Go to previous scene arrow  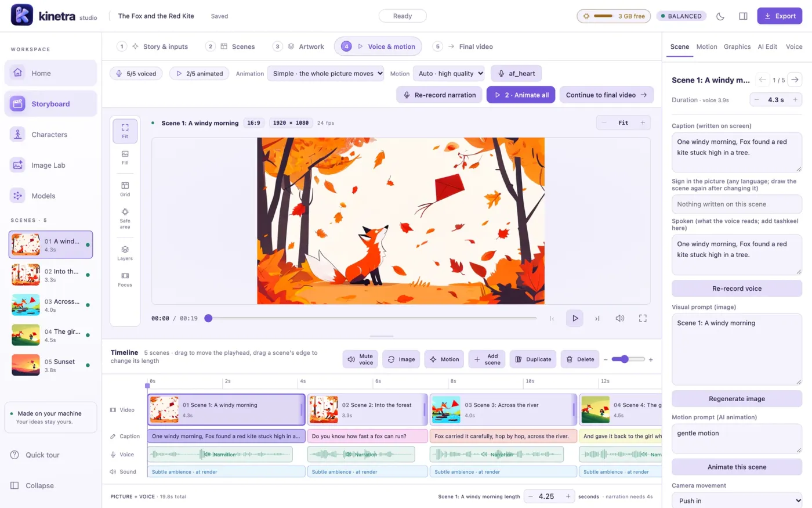click(762, 80)
